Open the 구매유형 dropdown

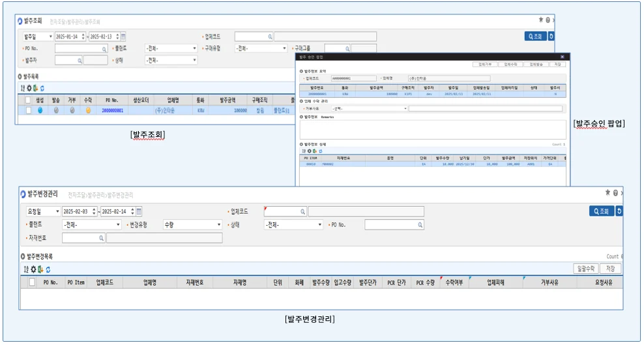click(261, 48)
